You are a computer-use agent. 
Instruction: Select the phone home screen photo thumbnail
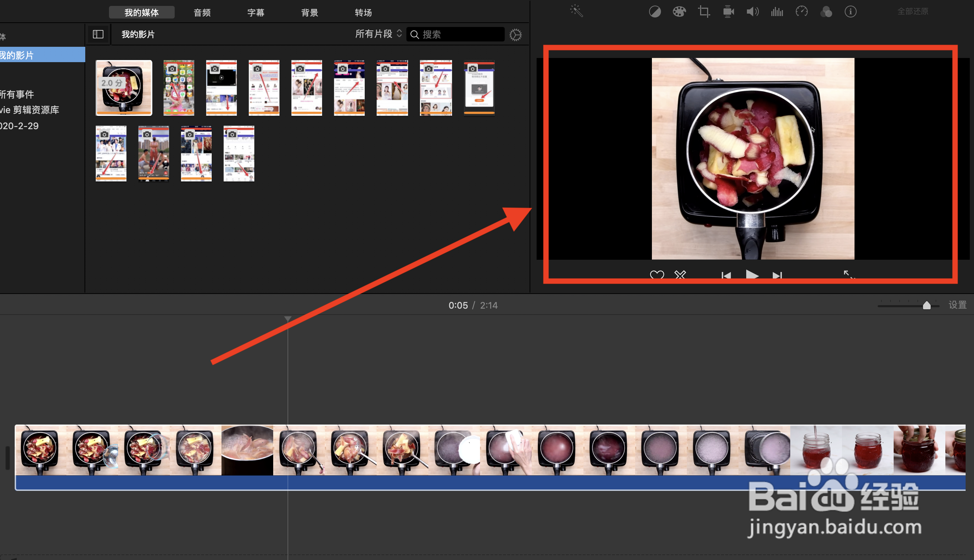click(179, 88)
